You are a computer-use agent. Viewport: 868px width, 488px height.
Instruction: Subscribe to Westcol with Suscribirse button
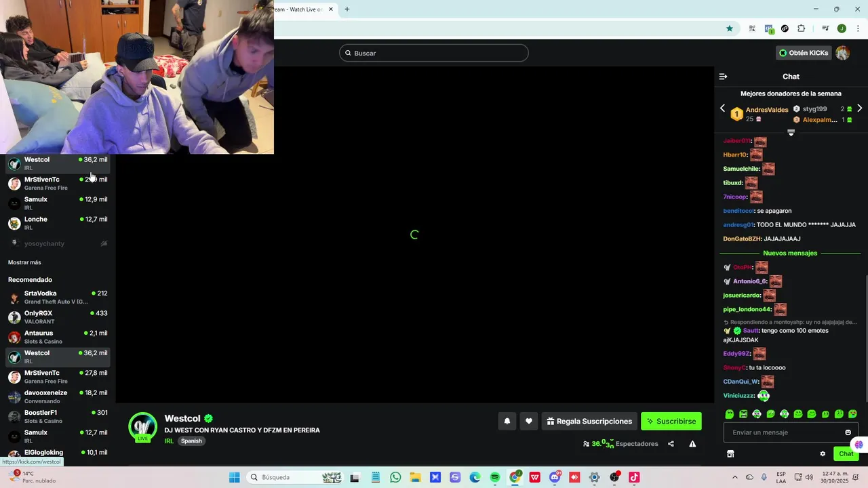(671, 421)
